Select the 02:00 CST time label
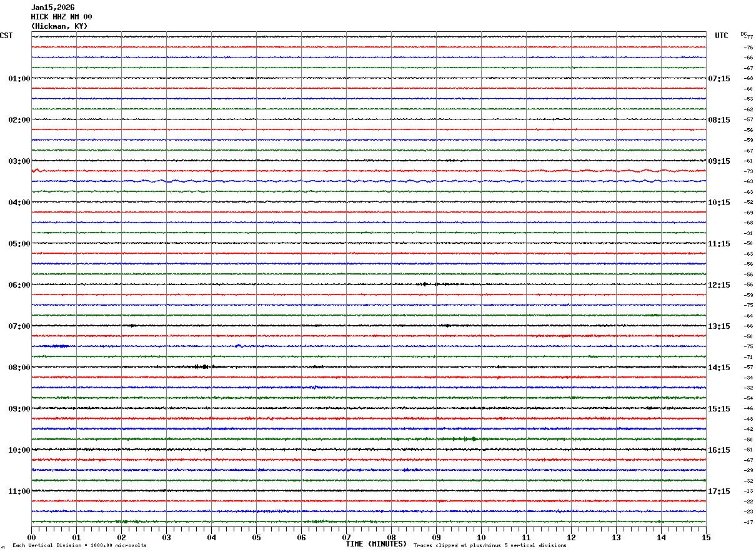The width and height of the screenshot is (756, 554). [19, 120]
